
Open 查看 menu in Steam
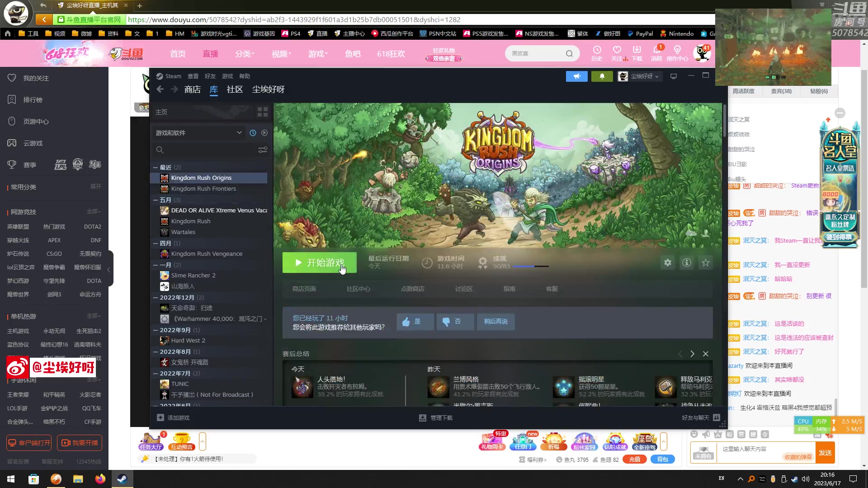pos(193,76)
